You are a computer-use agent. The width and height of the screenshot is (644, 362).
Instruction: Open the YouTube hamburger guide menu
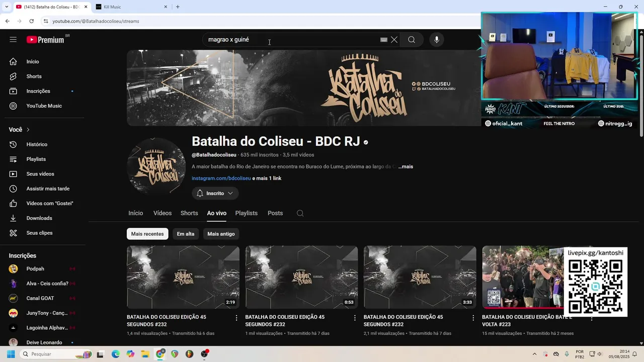point(13,40)
